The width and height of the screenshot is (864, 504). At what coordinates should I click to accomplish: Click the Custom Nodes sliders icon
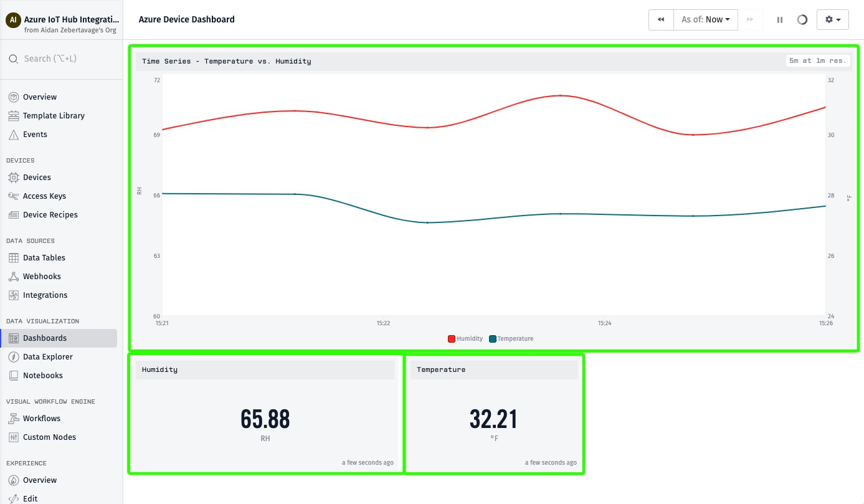click(14, 437)
